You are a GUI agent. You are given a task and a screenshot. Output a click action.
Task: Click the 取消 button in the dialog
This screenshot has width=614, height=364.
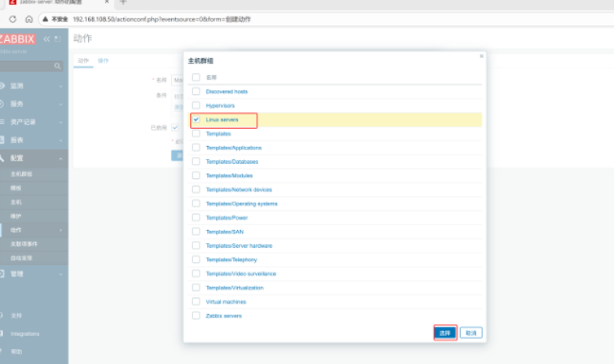pos(470,333)
